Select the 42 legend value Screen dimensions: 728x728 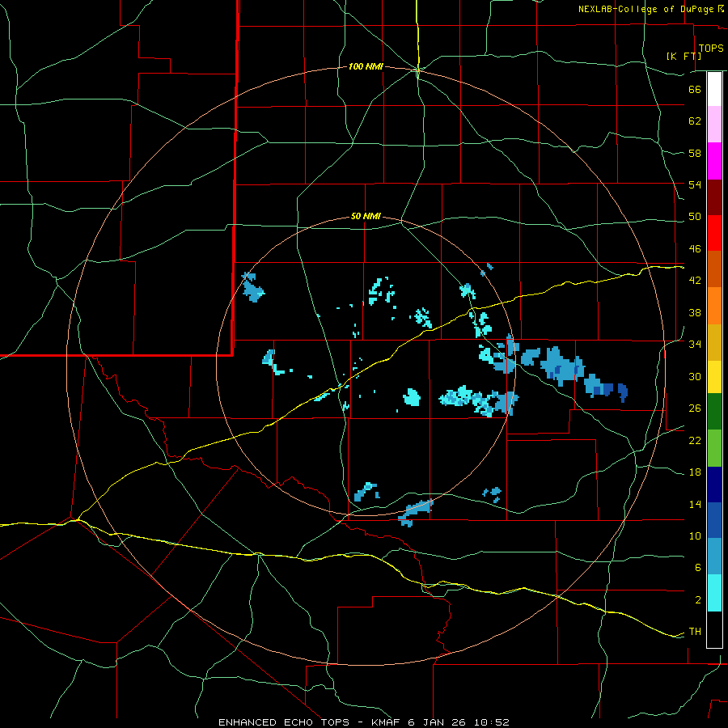(695, 281)
